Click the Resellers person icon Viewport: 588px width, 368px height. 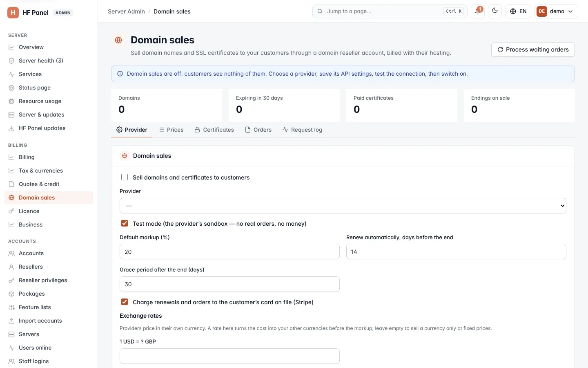(x=11, y=267)
